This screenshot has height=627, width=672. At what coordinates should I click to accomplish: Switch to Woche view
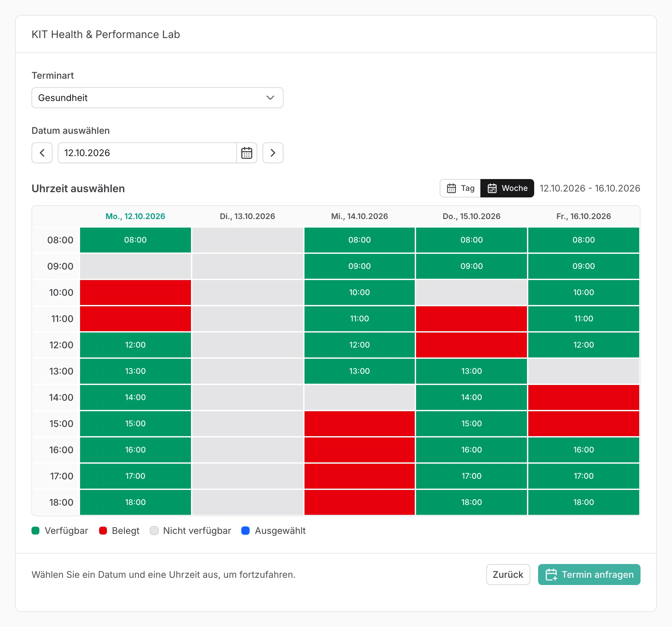coord(507,188)
